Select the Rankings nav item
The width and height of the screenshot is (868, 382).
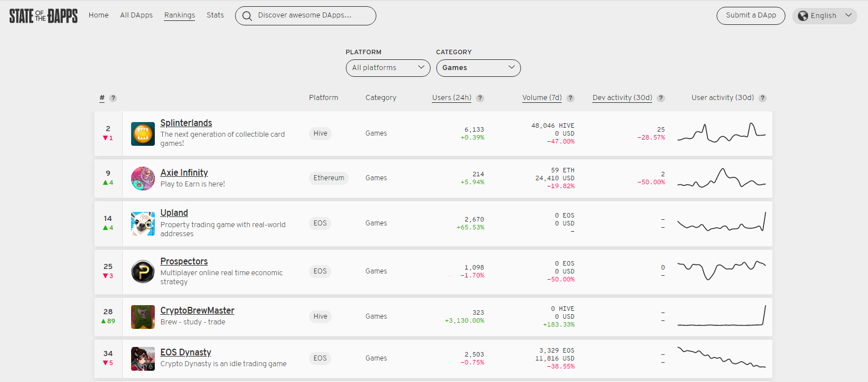tap(180, 15)
